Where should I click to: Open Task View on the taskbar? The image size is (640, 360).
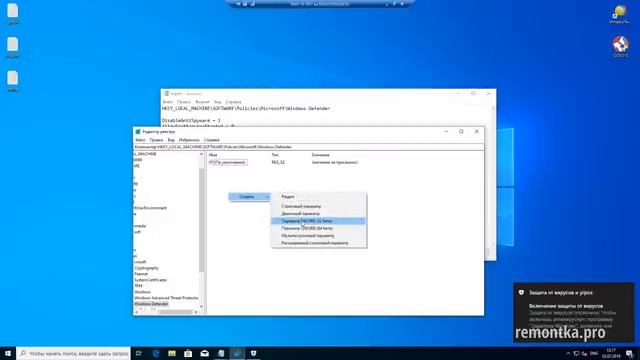[139, 353]
